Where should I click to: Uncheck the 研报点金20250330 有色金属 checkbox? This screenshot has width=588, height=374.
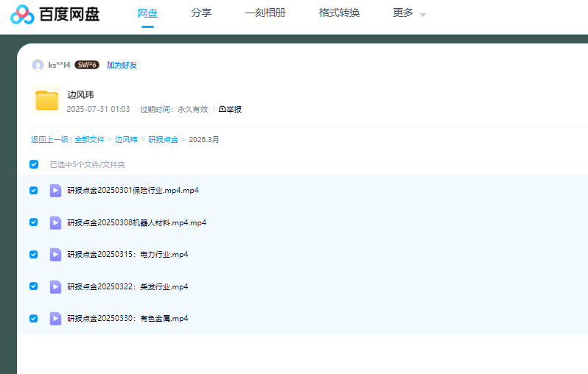point(34,318)
